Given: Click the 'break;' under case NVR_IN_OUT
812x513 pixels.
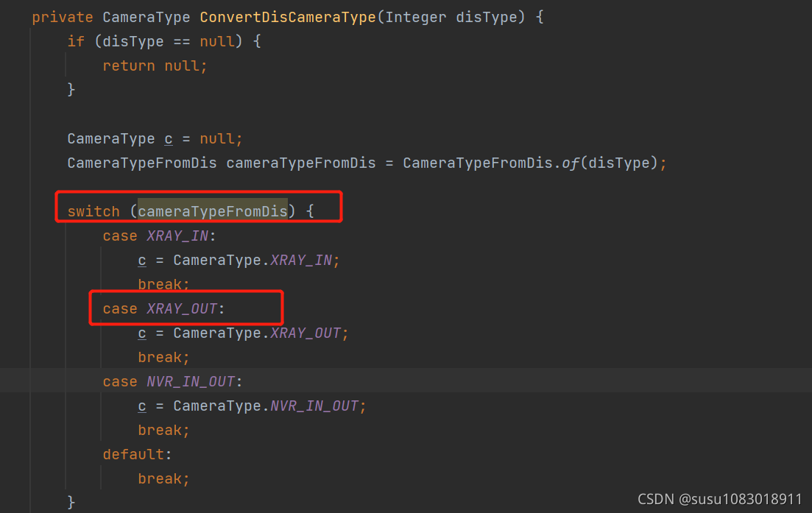Looking at the screenshot, I should click(163, 430).
